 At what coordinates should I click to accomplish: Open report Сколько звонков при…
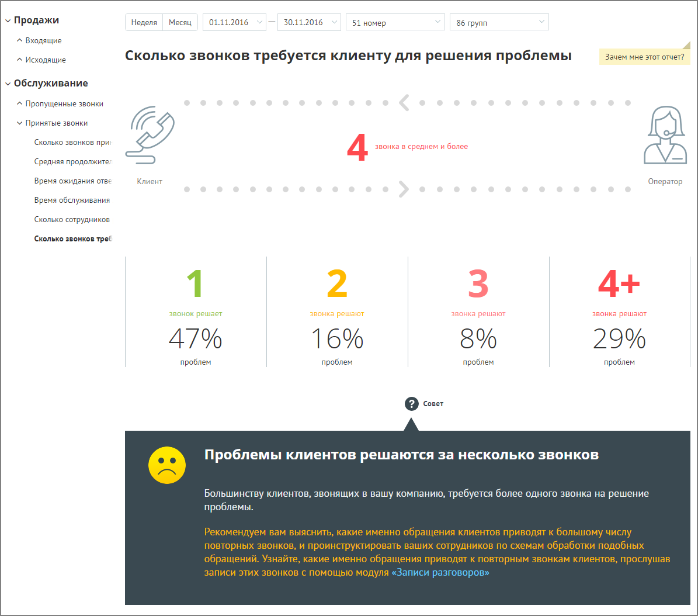(x=72, y=143)
